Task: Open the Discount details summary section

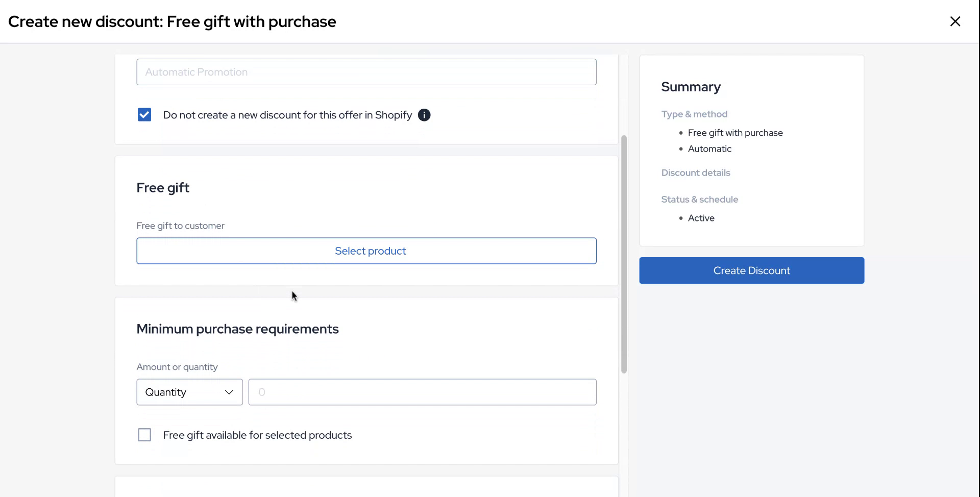Action: (x=696, y=172)
